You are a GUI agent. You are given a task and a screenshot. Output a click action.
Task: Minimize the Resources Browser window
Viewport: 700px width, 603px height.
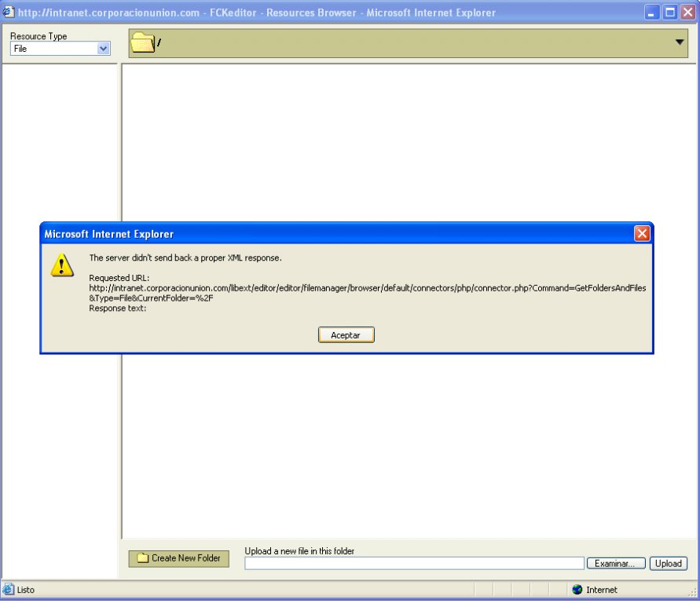(652, 13)
